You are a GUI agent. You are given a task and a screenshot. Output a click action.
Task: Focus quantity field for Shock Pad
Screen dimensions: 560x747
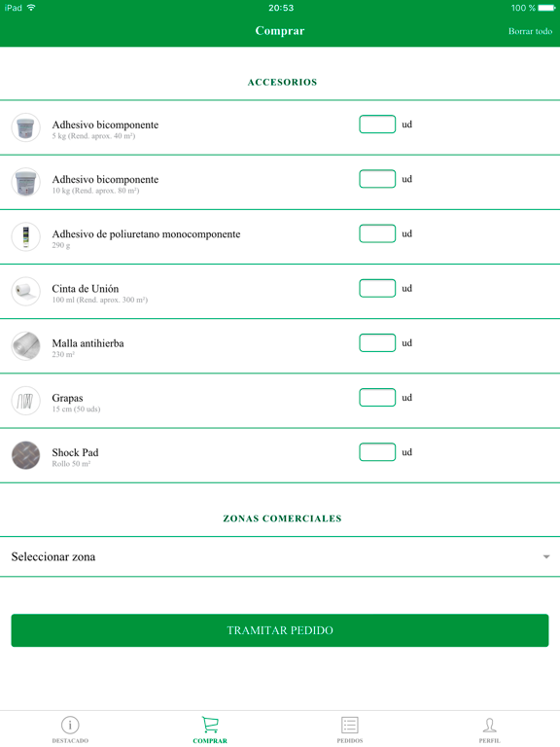(377, 452)
